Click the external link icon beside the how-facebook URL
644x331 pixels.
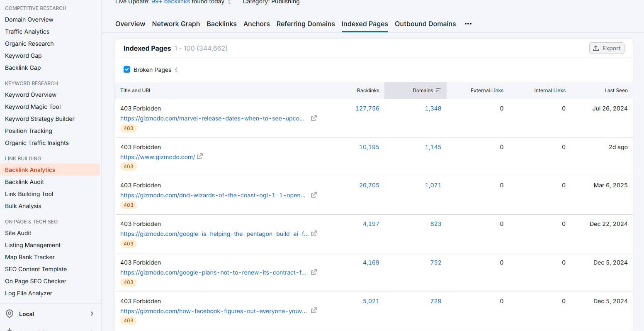coord(313,311)
